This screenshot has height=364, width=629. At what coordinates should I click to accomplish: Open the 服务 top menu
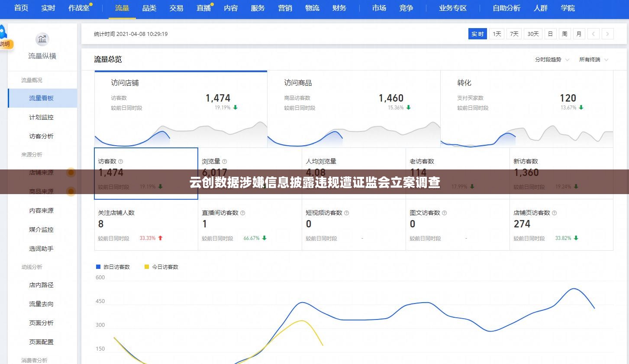(258, 8)
